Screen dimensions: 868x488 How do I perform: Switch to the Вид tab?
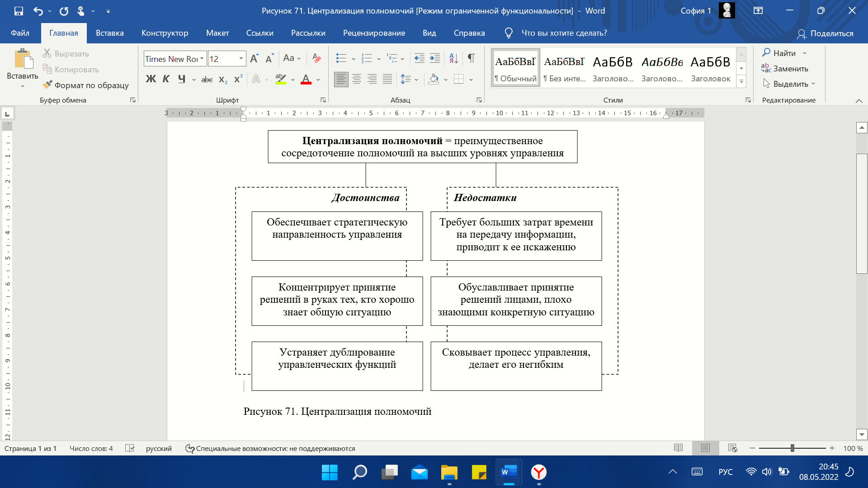(429, 33)
